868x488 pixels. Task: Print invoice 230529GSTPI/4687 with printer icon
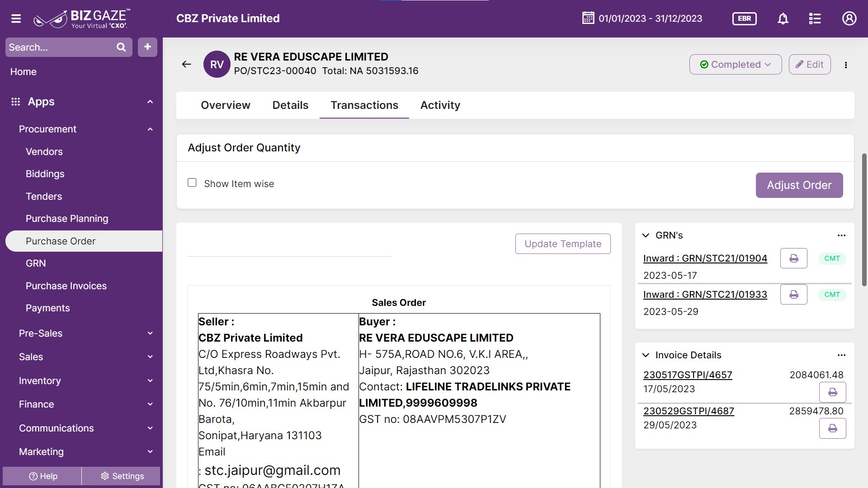coord(832,428)
